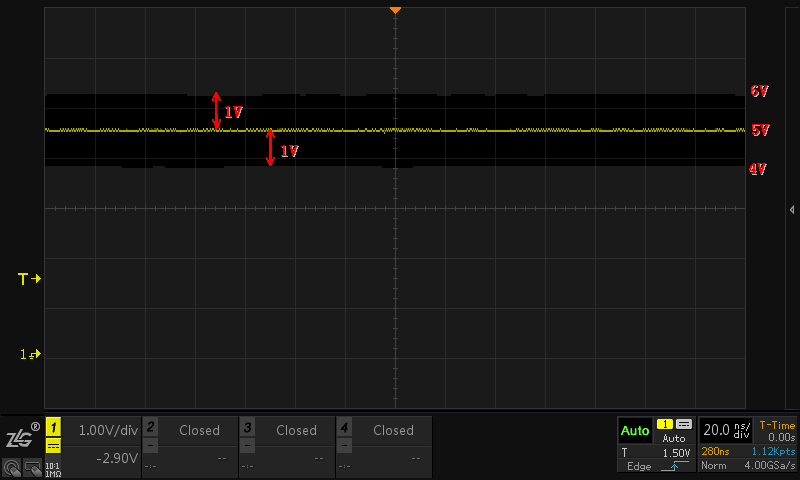Click the 1.12Kpts memory depth
Screen dimensions: 800x480
pyautogui.click(x=773, y=451)
